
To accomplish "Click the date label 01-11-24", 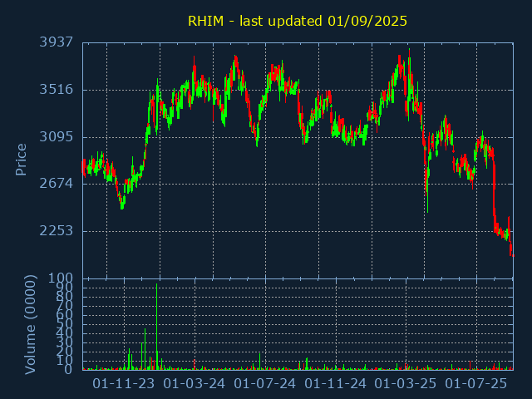I will pos(336,384).
